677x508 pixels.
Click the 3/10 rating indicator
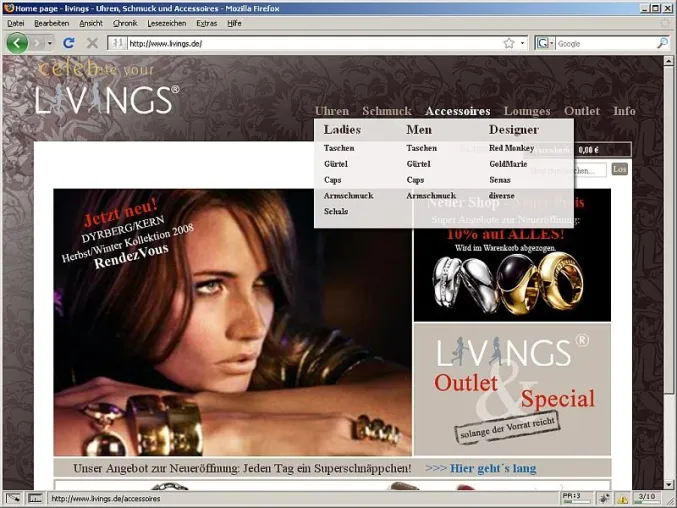[647, 498]
